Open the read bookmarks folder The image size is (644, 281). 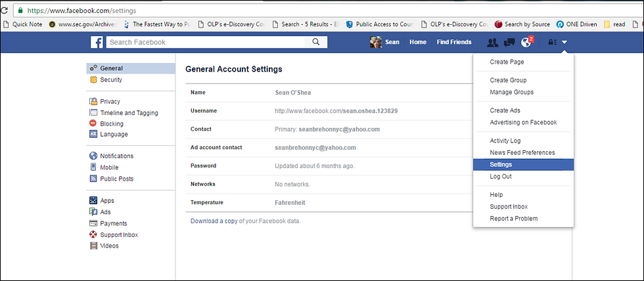click(x=614, y=24)
